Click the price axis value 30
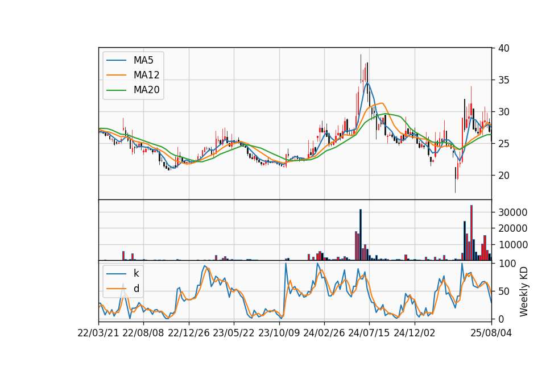The image size is (546, 392). point(504,112)
